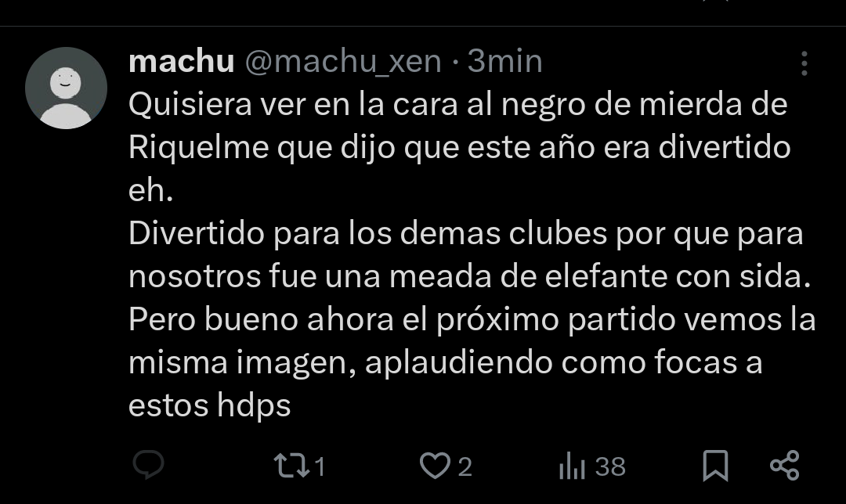Click the word Riquelme in the tweet

coord(198,147)
